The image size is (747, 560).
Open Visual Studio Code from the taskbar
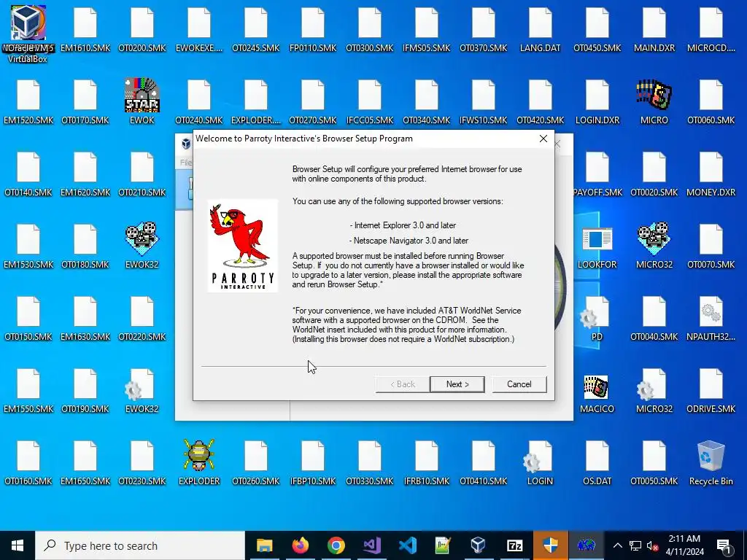[407, 545]
